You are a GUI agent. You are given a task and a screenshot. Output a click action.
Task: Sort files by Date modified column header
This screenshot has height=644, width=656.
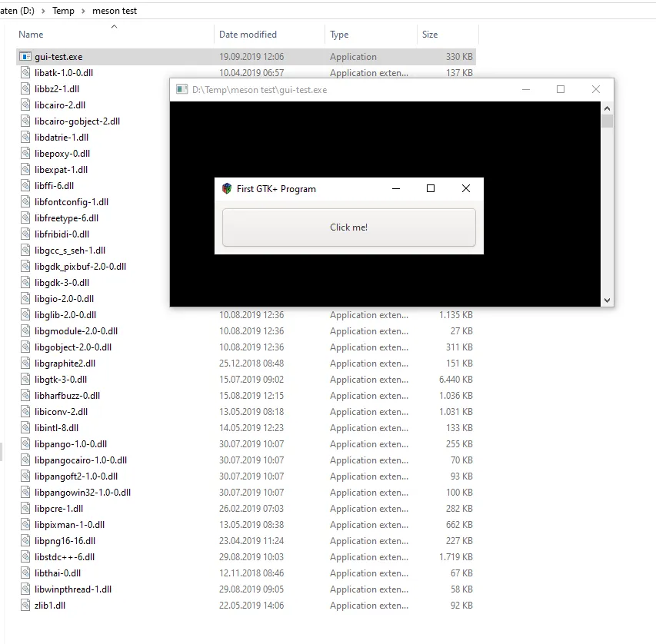coord(248,35)
